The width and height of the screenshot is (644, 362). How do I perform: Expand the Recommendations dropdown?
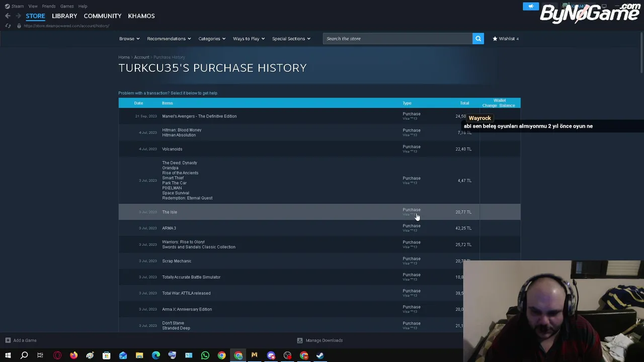(x=169, y=39)
